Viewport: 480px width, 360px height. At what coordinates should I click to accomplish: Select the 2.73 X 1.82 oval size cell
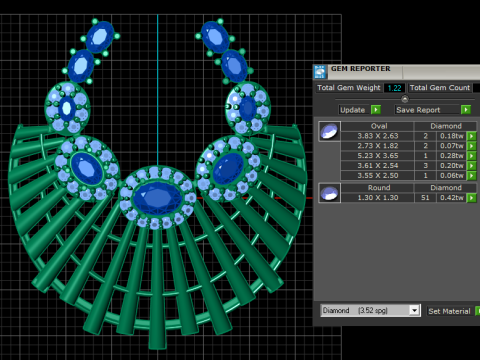(377, 146)
